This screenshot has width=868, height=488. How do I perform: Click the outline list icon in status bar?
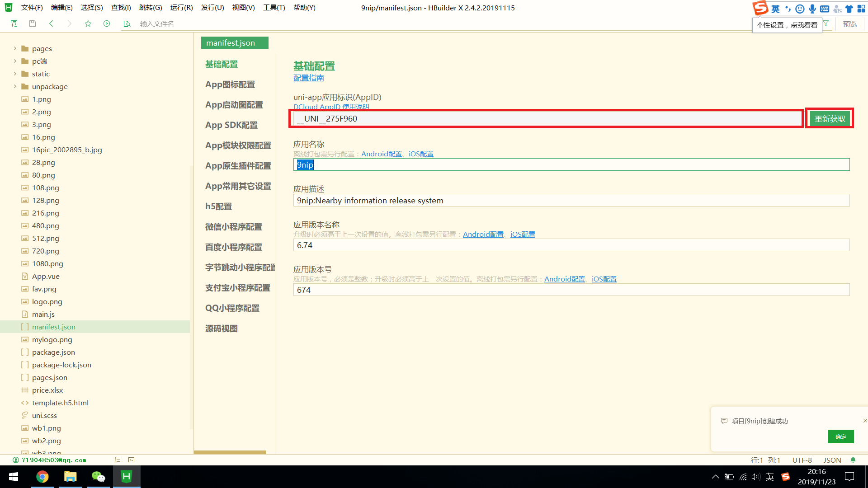pyautogui.click(x=118, y=460)
